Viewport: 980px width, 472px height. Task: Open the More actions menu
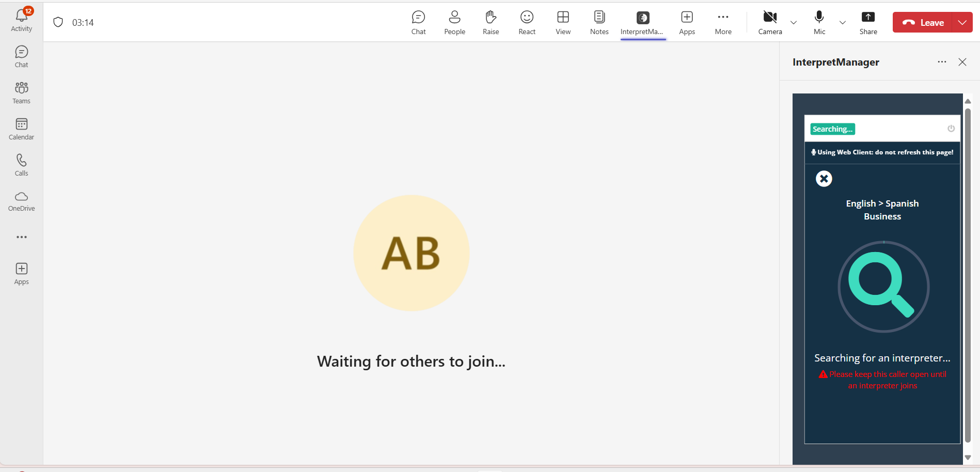[723, 23]
